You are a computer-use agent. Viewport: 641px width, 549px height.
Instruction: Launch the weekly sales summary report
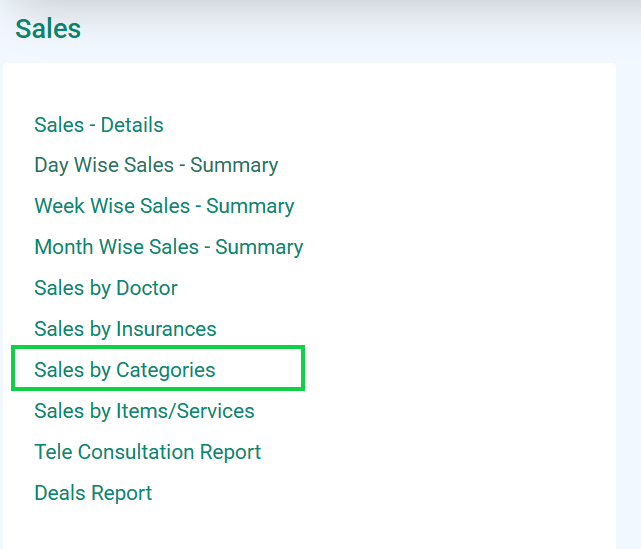164,206
